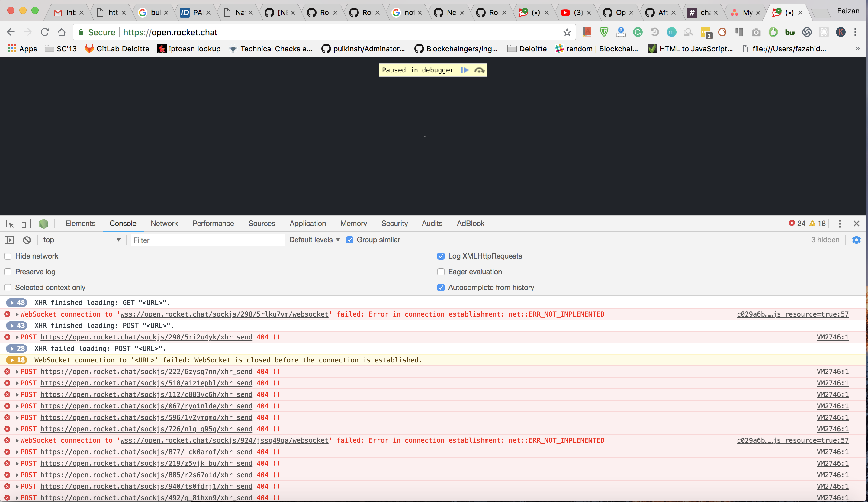This screenshot has height=502, width=868.
Task: Switch to the Network tab
Action: click(164, 223)
